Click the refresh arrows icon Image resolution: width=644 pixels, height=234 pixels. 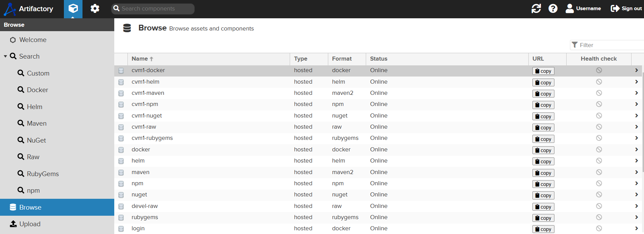536,8
